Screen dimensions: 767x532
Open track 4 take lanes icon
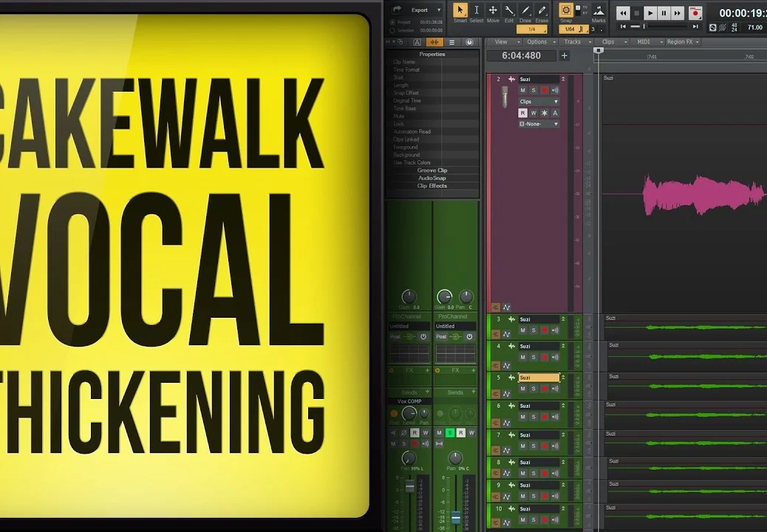click(495, 365)
